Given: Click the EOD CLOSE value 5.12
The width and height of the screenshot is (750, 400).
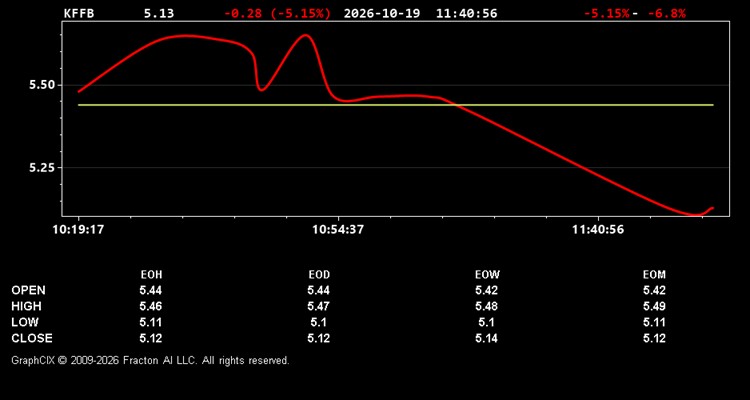Looking at the screenshot, I should (x=319, y=338).
